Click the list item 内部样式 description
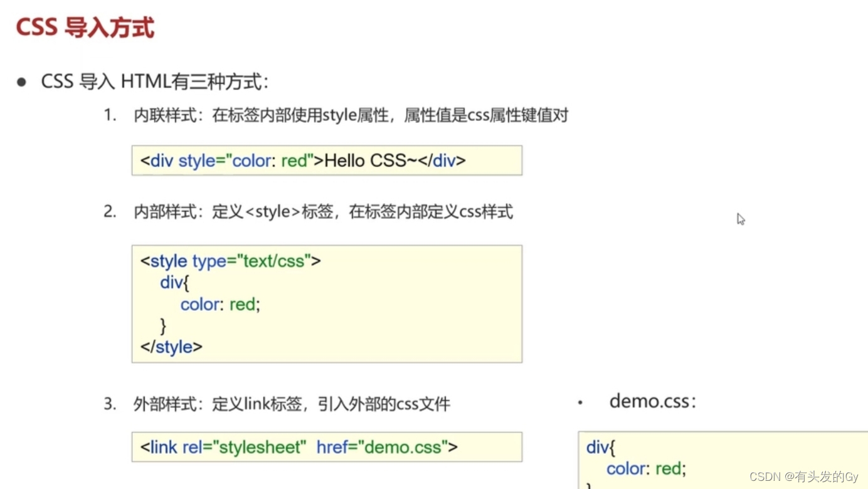The image size is (868, 489). pyautogui.click(x=323, y=212)
